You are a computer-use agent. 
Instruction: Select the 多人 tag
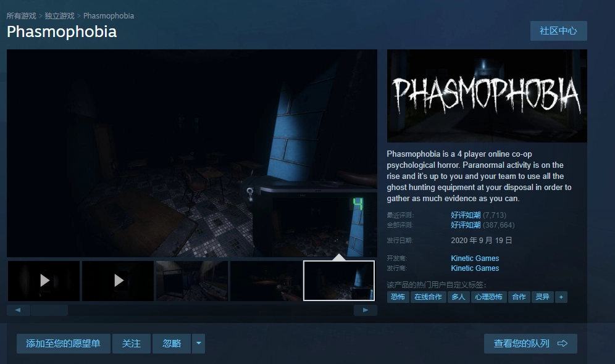coord(459,297)
